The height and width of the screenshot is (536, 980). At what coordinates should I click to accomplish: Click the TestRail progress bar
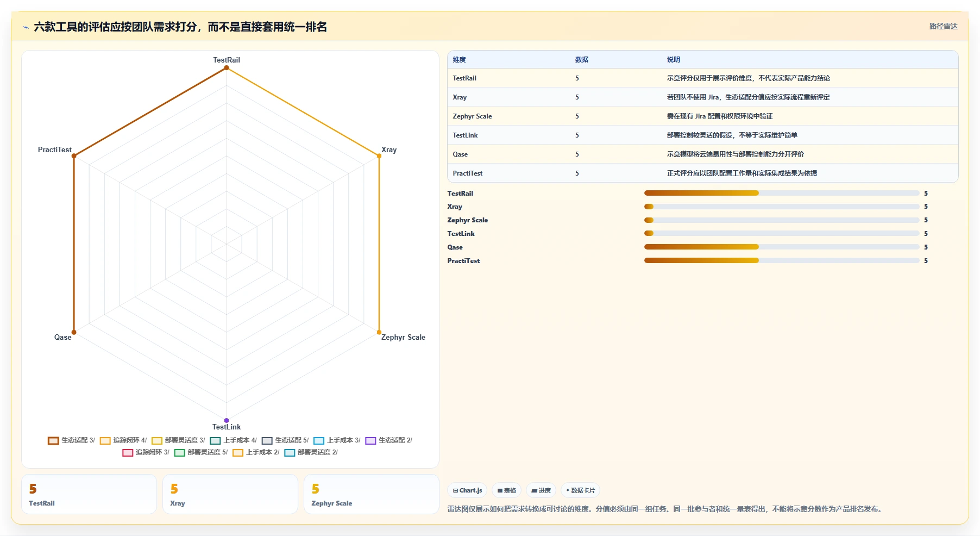[782, 193]
